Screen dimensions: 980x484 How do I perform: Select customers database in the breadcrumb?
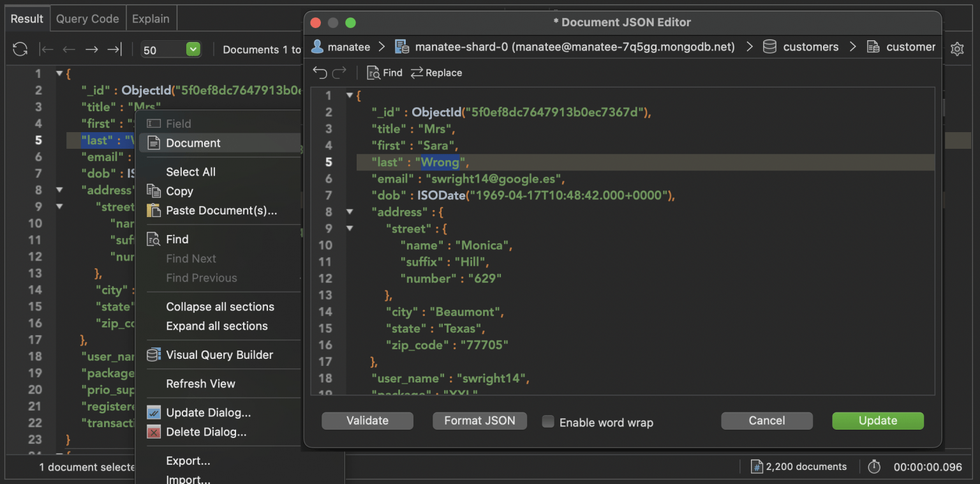click(x=810, y=46)
